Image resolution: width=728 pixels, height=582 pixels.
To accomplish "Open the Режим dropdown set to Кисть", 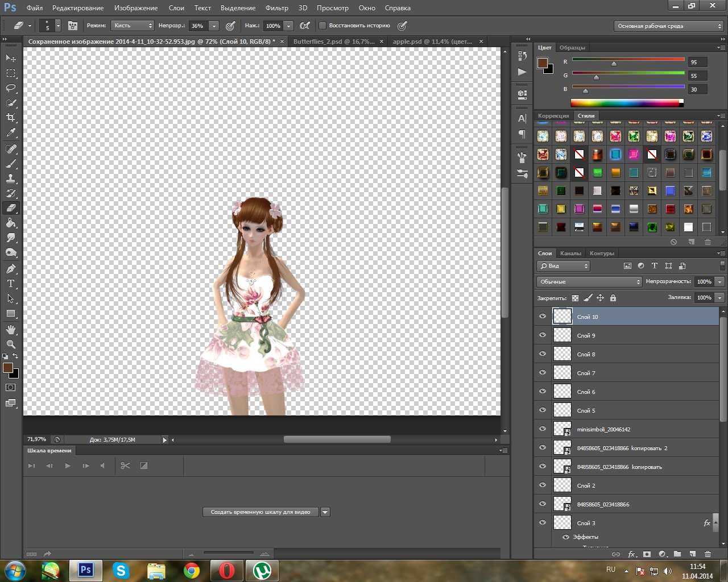I will (x=133, y=26).
